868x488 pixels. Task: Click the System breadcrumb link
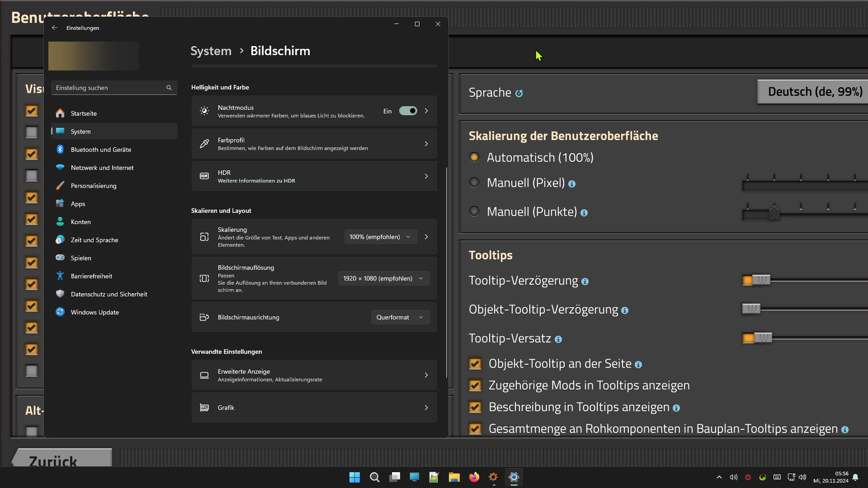click(211, 51)
